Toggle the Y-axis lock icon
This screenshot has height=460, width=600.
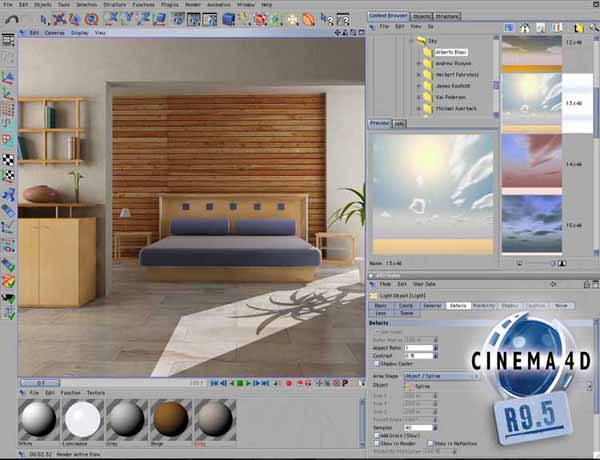pyautogui.click(x=128, y=18)
